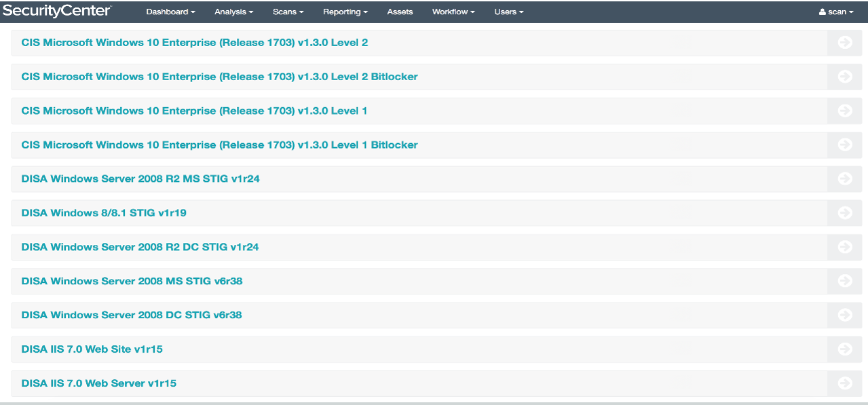This screenshot has width=868, height=405.
Task: Open DISA IIS 7.0 Web Server v1r15
Action: (98, 383)
